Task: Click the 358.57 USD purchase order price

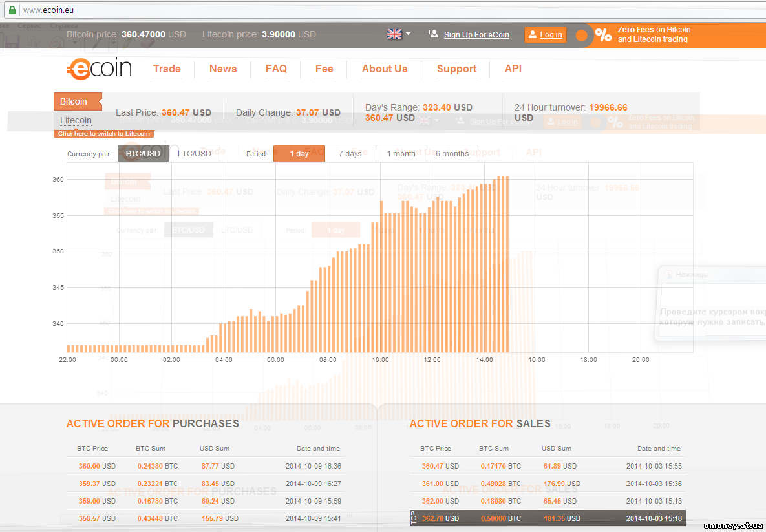Action: click(97, 518)
